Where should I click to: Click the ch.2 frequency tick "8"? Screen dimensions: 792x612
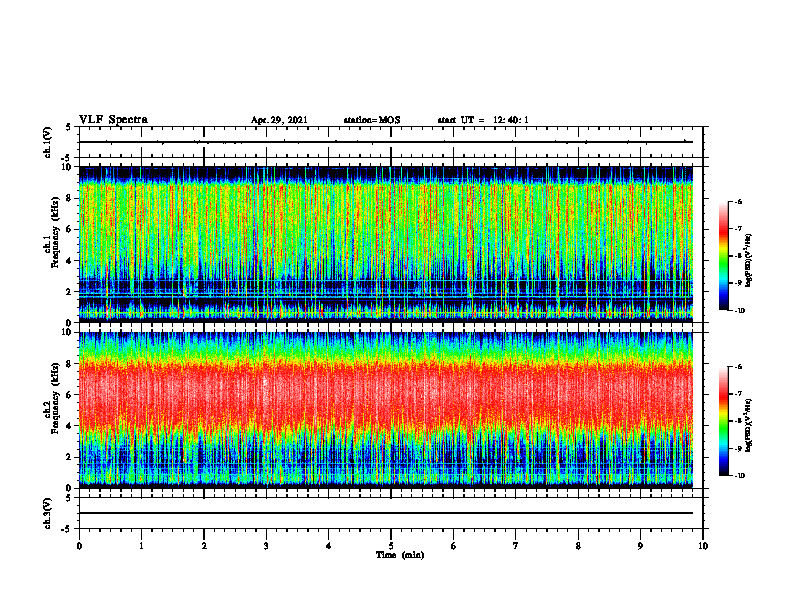pos(70,364)
